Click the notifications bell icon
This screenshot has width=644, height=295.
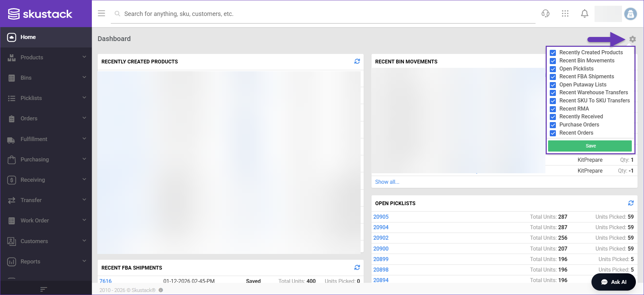coord(585,14)
